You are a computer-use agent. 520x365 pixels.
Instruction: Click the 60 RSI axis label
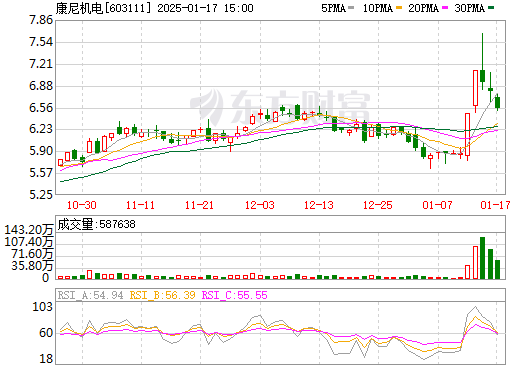click(x=46, y=333)
